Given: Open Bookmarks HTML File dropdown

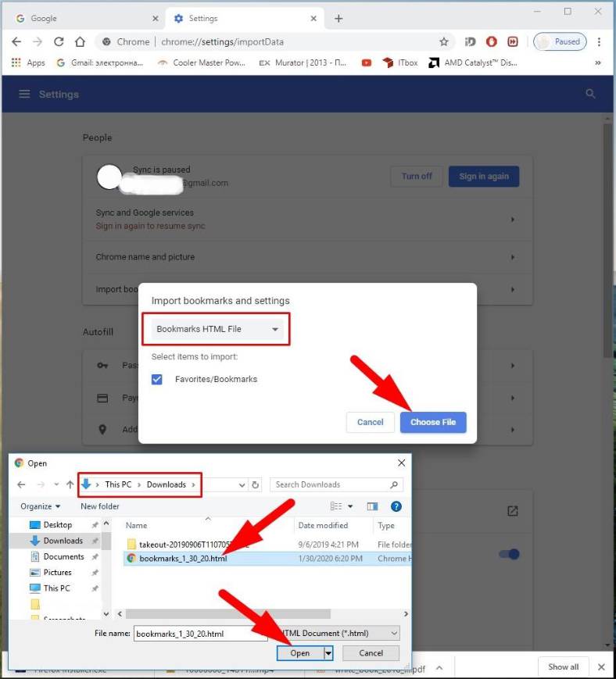Looking at the screenshot, I should (x=217, y=329).
